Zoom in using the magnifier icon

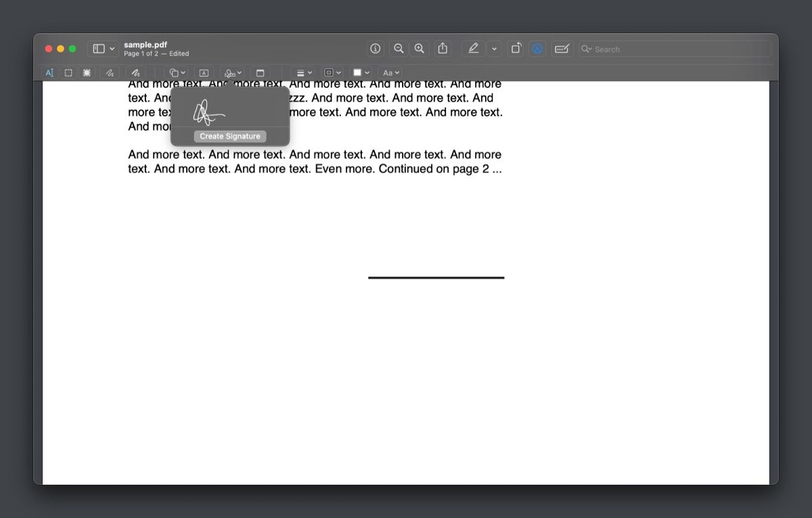420,48
